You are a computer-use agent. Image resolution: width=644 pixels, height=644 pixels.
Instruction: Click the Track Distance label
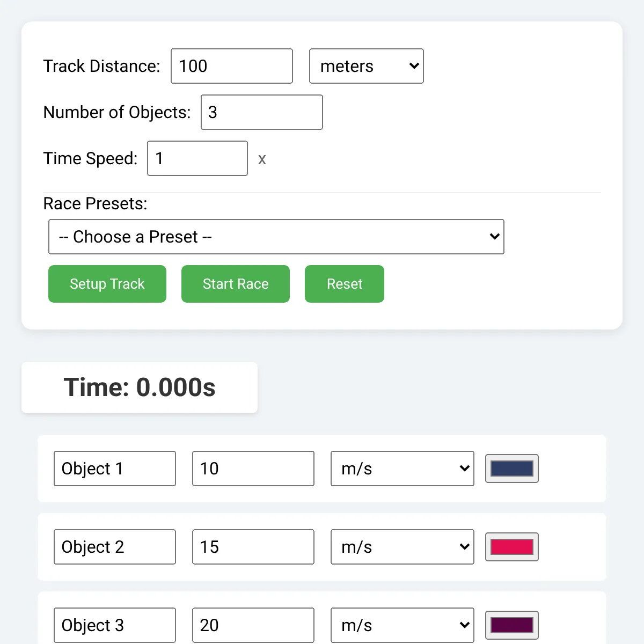(x=101, y=66)
